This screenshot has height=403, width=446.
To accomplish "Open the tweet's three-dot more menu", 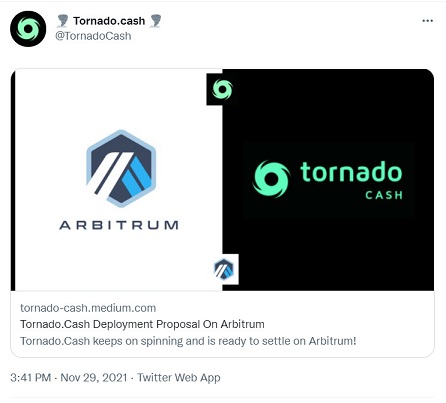I will coord(427,21).
